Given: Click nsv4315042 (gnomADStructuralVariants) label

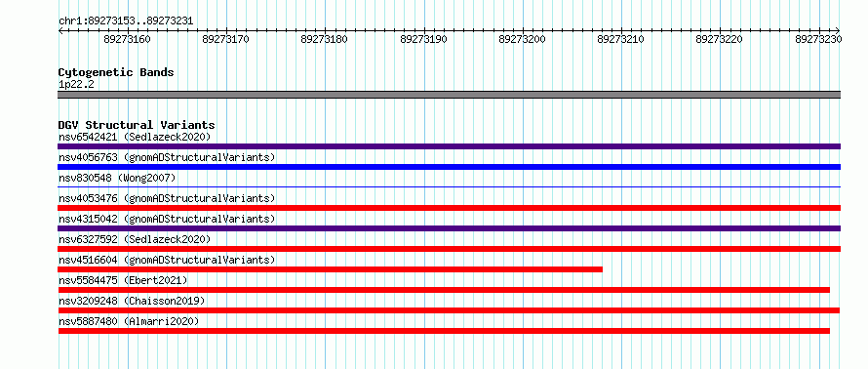Looking at the screenshot, I should pyautogui.click(x=167, y=219).
